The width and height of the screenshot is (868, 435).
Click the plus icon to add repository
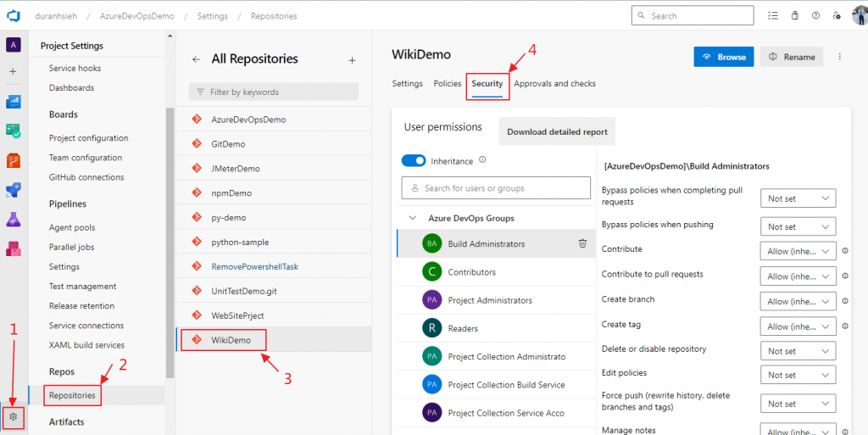pyautogui.click(x=352, y=60)
